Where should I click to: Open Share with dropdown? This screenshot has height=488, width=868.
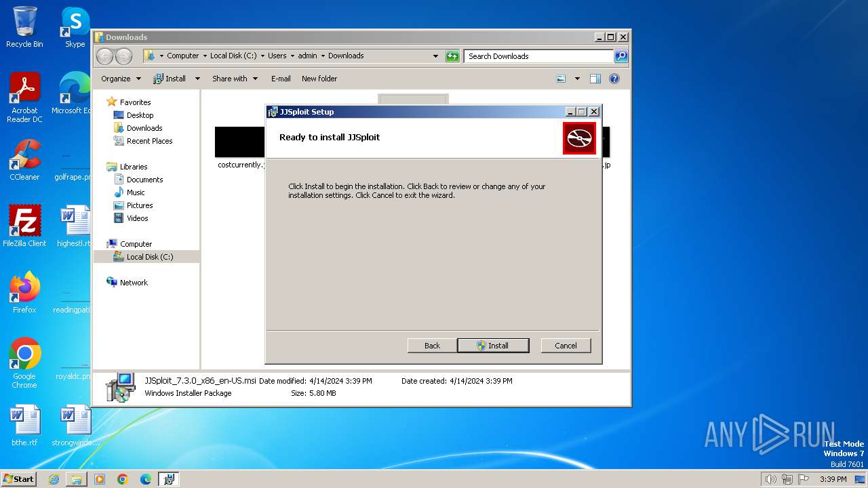click(x=235, y=79)
